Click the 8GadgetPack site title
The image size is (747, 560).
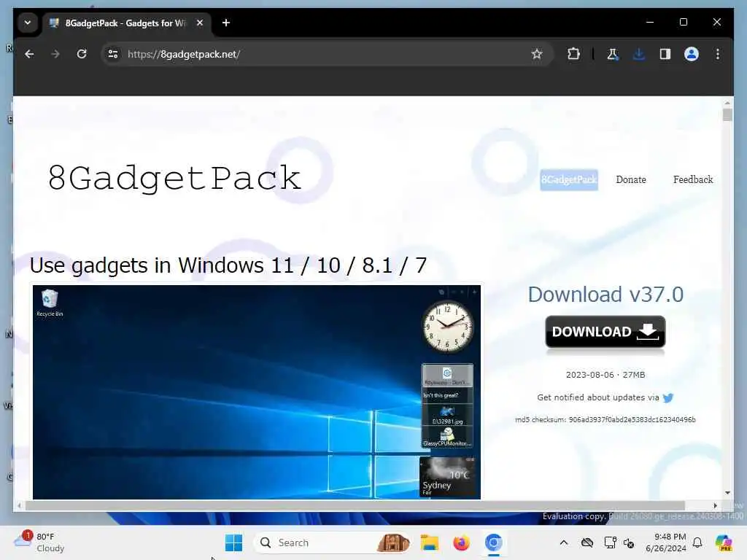pos(174,179)
